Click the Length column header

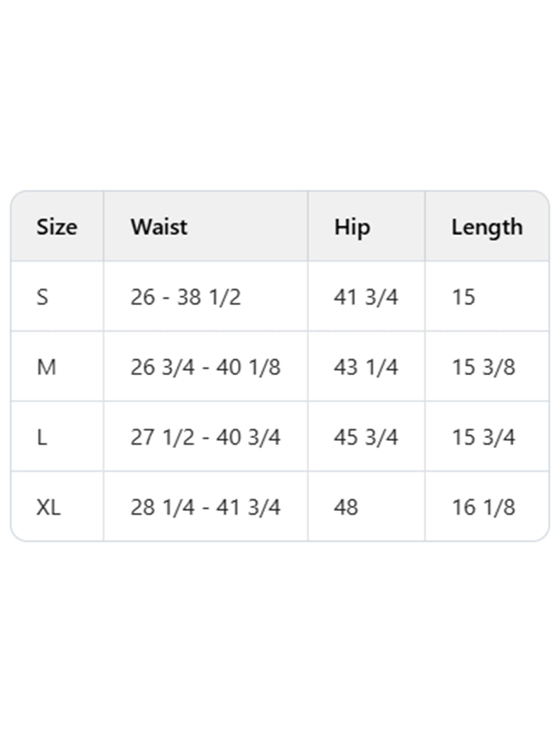click(x=487, y=227)
